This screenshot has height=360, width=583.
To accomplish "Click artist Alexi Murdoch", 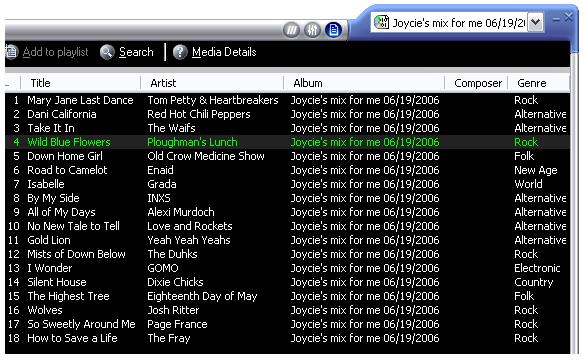I will click(181, 212).
